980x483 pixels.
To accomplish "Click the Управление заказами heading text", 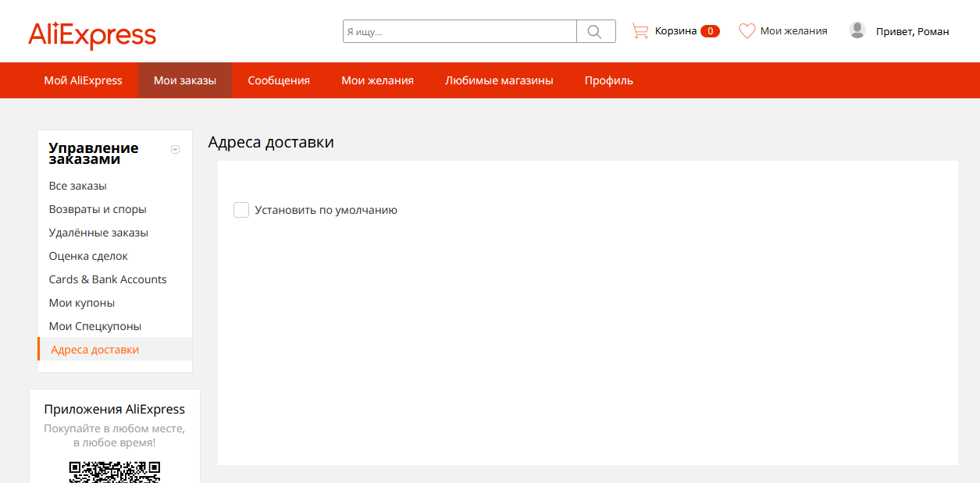I will coord(94,154).
